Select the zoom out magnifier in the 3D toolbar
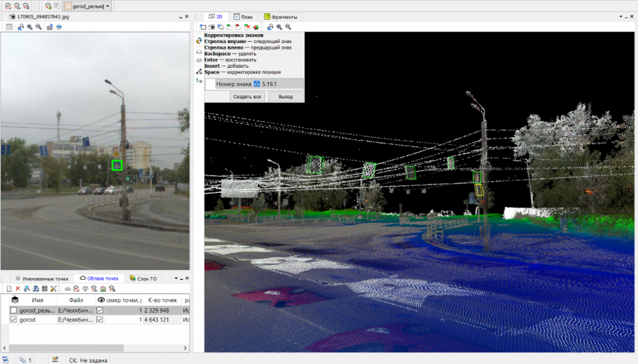 pyautogui.click(x=288, y=27)
